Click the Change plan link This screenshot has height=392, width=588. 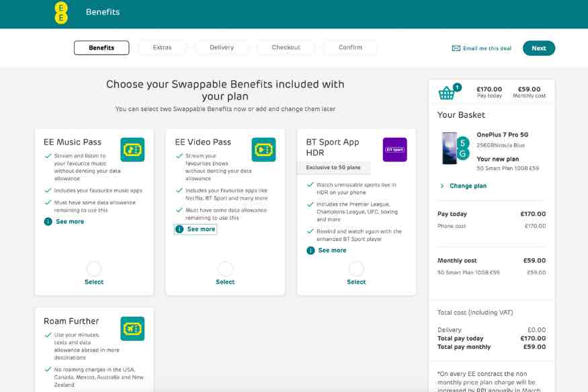(468, 186)
